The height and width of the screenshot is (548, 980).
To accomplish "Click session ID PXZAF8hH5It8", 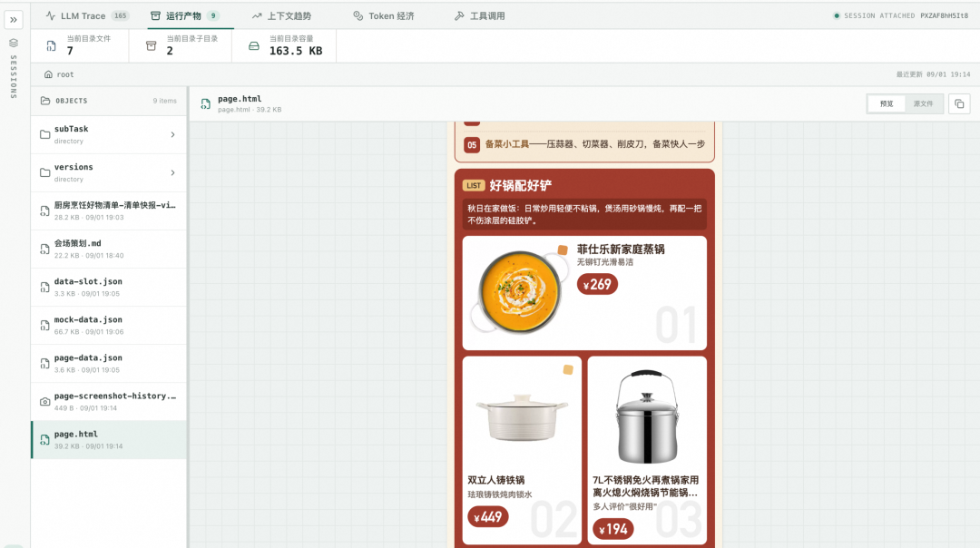I will (945, 15).
